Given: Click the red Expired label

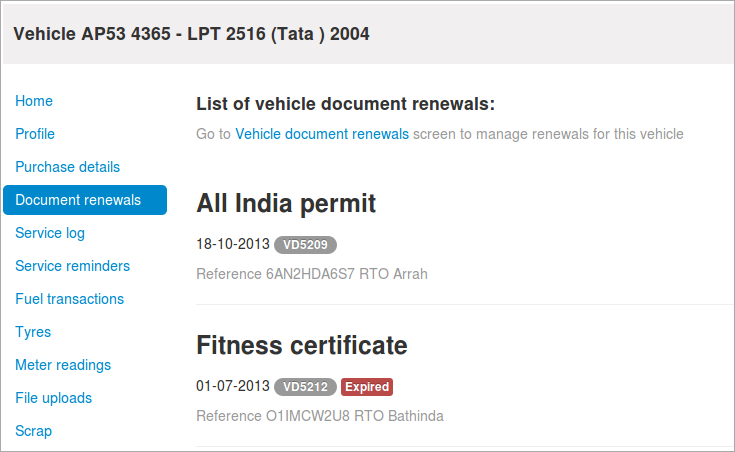Looking at the screenshot, I should click(x=367, y=387).
